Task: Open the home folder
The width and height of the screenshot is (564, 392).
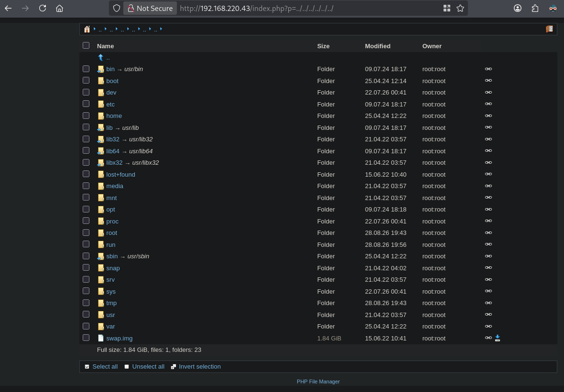Action: (114, 116)
